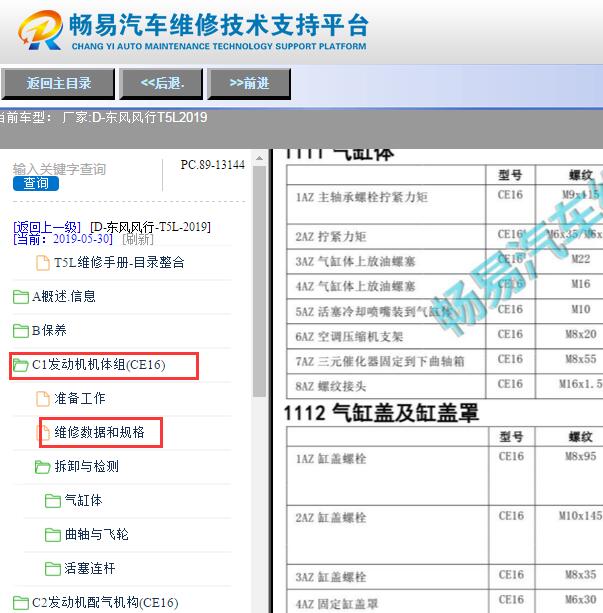Focus the keyword search input 输入关键字查询
The height and width of the screenshot is (613, 603).
[x=59, y=169]
